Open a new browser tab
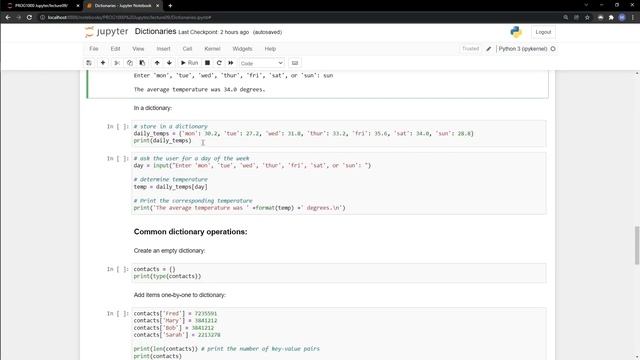 (x=170, y=6)
